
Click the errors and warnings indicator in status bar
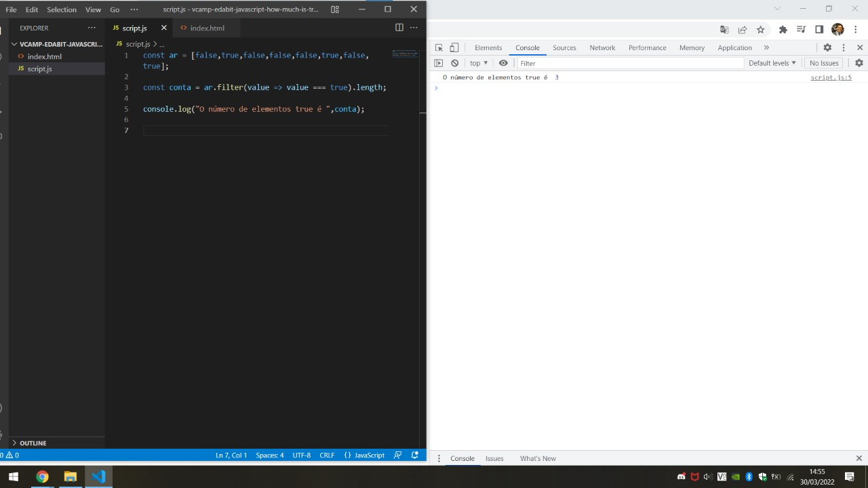click(x=9, y=455)
